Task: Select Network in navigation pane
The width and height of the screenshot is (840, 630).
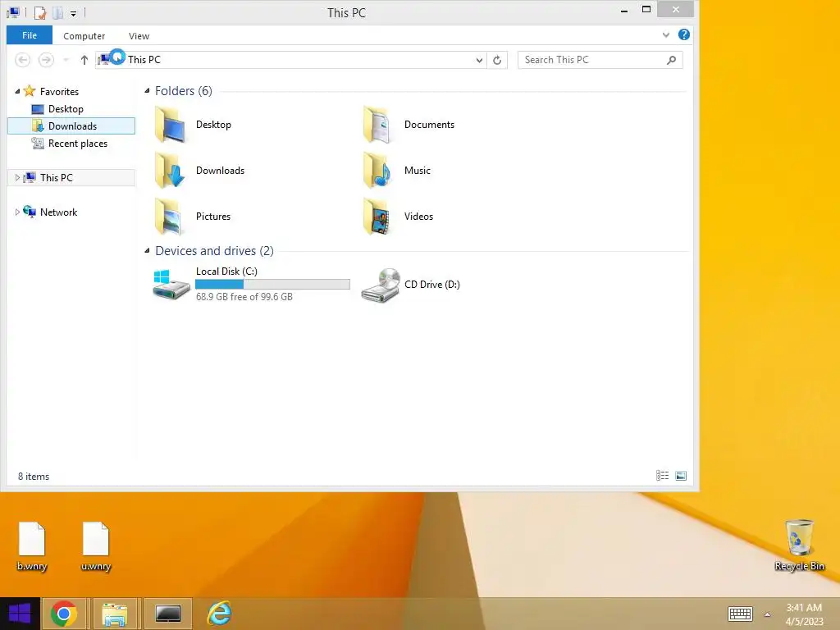Action: [x=58, y=212]
